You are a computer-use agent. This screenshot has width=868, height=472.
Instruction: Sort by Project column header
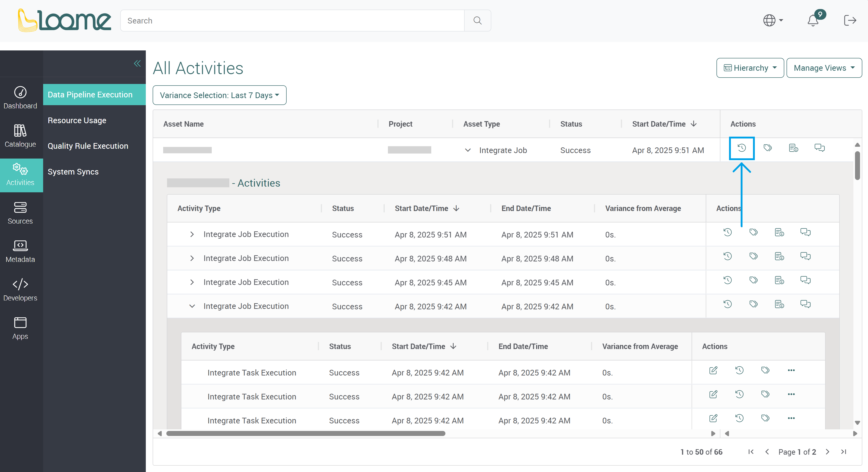coord(400,124)
